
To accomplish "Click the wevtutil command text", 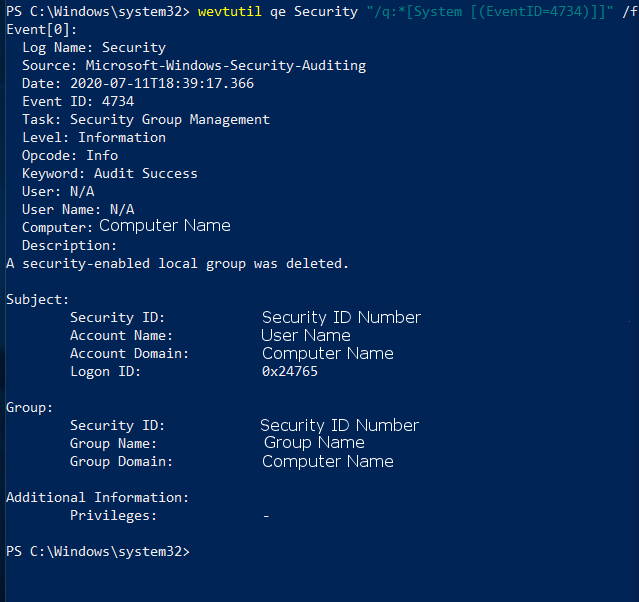I will (229, 11).
